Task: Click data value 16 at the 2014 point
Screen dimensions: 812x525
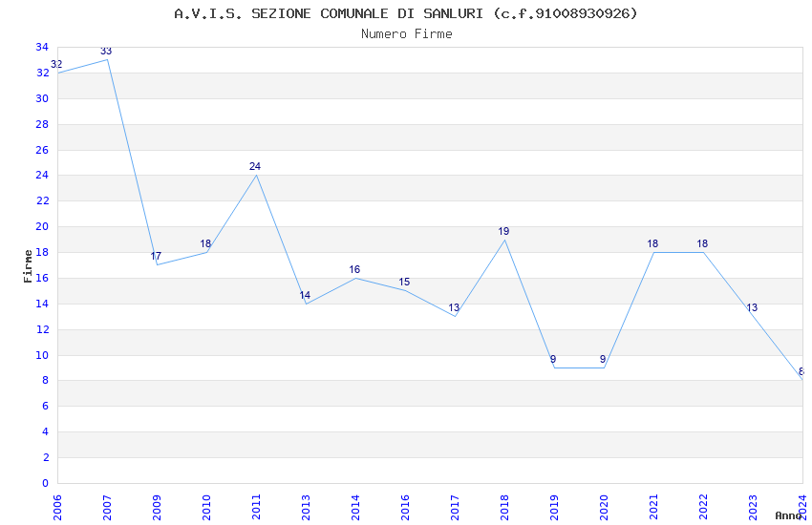Action: (x=354, y=269)
